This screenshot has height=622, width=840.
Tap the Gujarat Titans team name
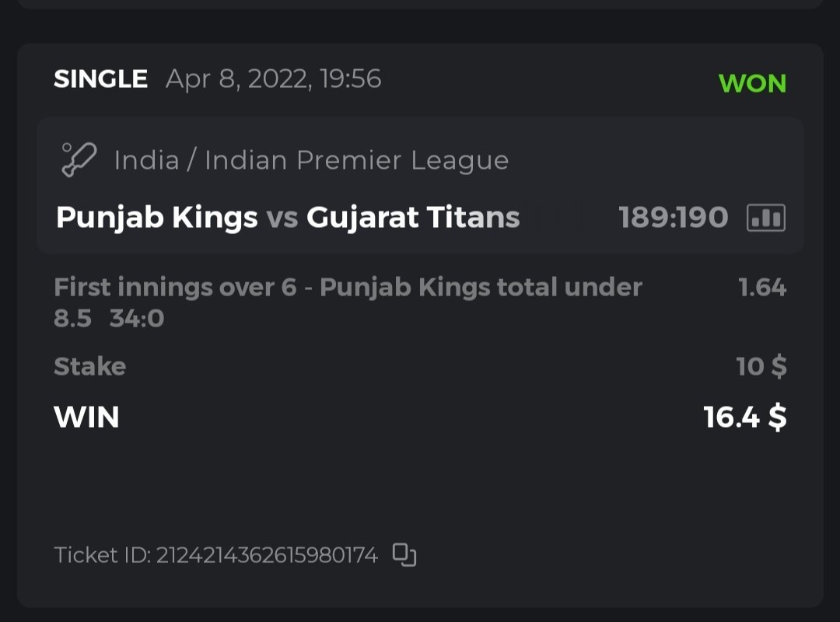point(413,218)
